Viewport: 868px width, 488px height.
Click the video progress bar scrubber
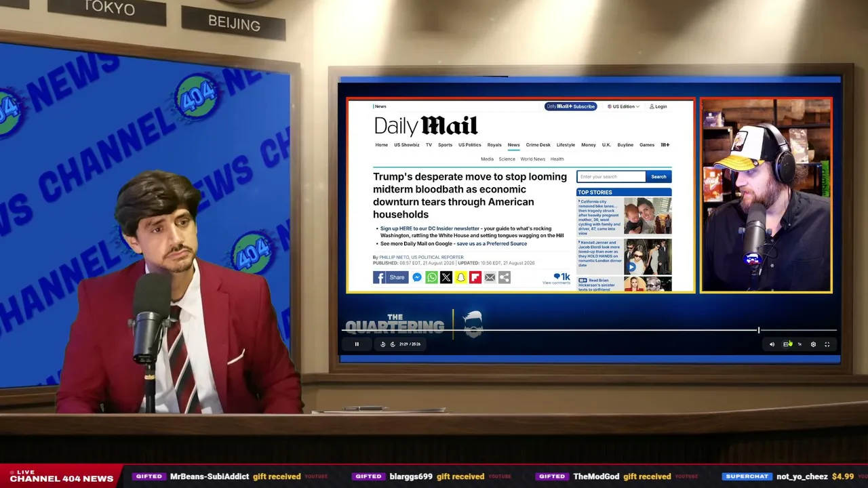[x=759, y=330]
